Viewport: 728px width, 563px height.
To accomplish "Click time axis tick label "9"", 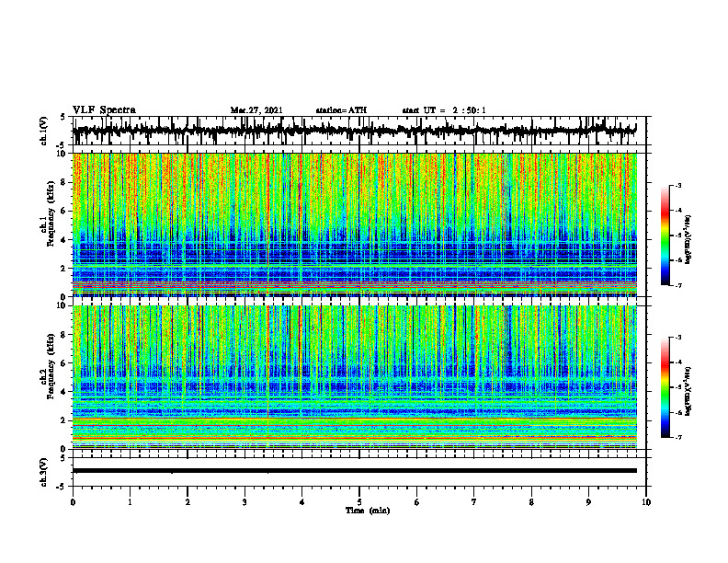I will point(588,502).
